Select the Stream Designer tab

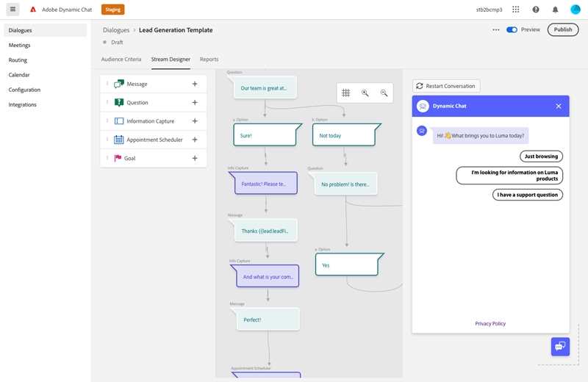click(x=171, y=60)
